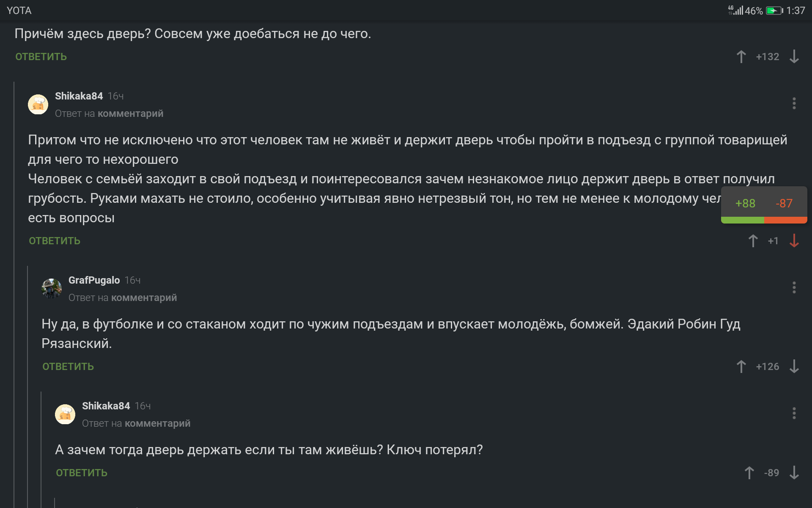Reply to the top comment via ОТВЕТИТЬ
This screenshot has height=508, width=812.
tap(41, 57)
